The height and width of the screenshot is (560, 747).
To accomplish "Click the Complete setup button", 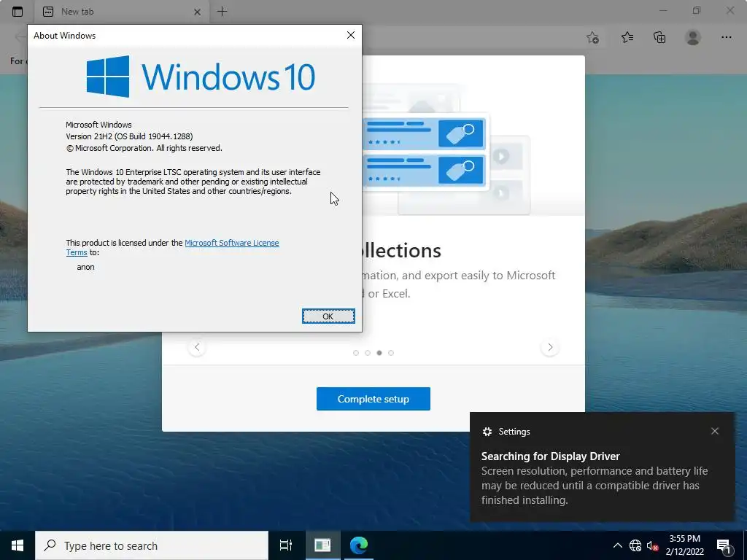I will point(373,399).
